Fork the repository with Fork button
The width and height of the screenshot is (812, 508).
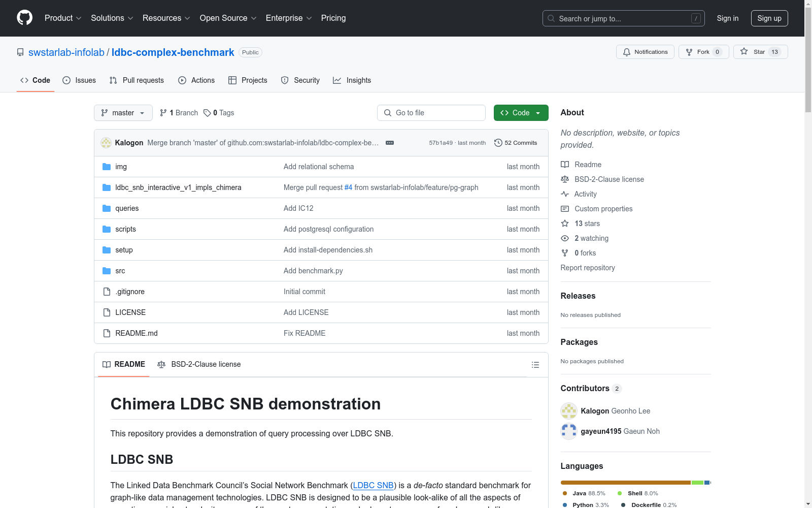[703, 52]
